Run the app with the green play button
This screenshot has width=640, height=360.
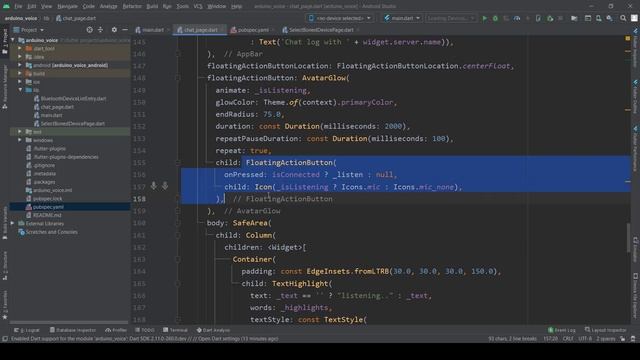coord(484,18)
